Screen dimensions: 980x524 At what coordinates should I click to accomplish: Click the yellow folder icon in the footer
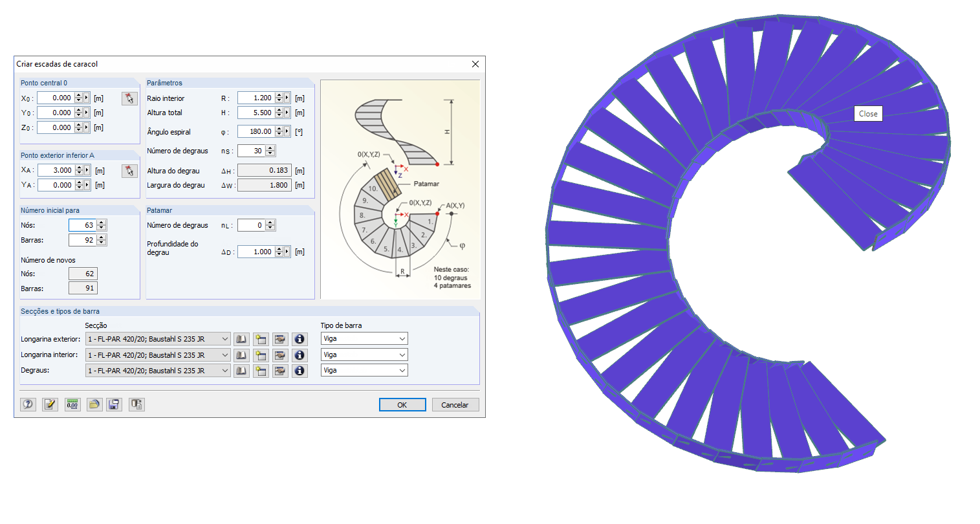click(94, 404)
